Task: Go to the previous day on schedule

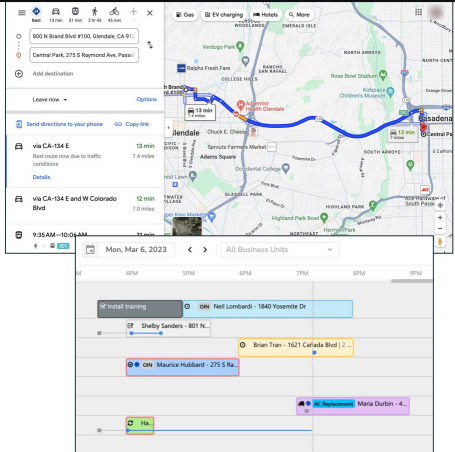Action: 190,250
